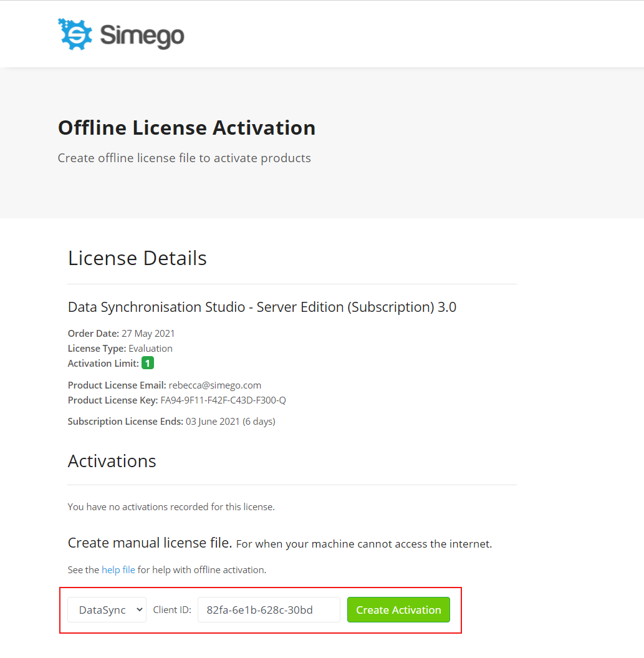Screen dimensions: 644x658
Task: Click the dropdown arrow next to DataSync
Action: (140, 610)
